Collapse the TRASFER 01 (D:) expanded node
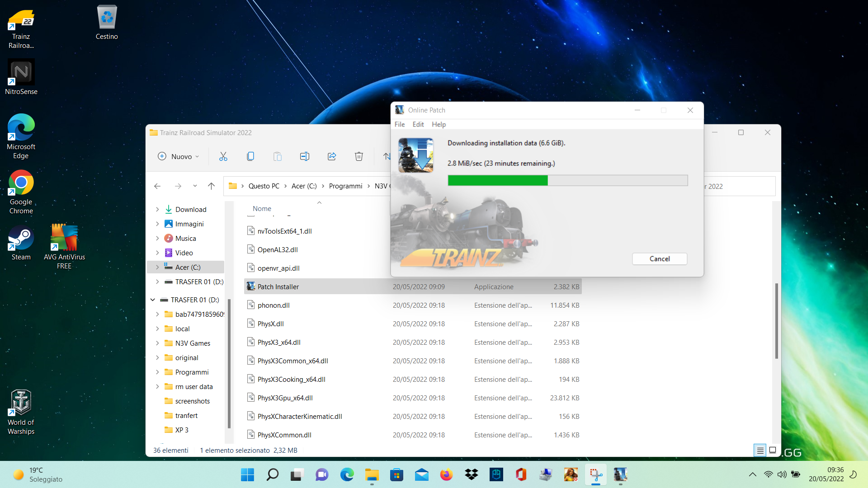 click(153, 300)
